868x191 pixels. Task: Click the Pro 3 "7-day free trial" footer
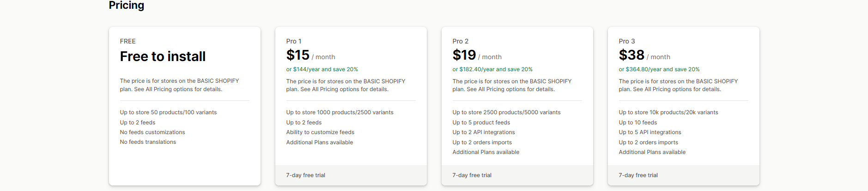click(x=638, y=175)
